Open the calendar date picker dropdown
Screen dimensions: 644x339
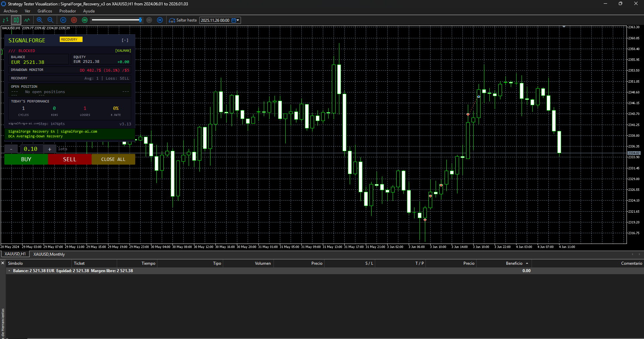point(236,20)
